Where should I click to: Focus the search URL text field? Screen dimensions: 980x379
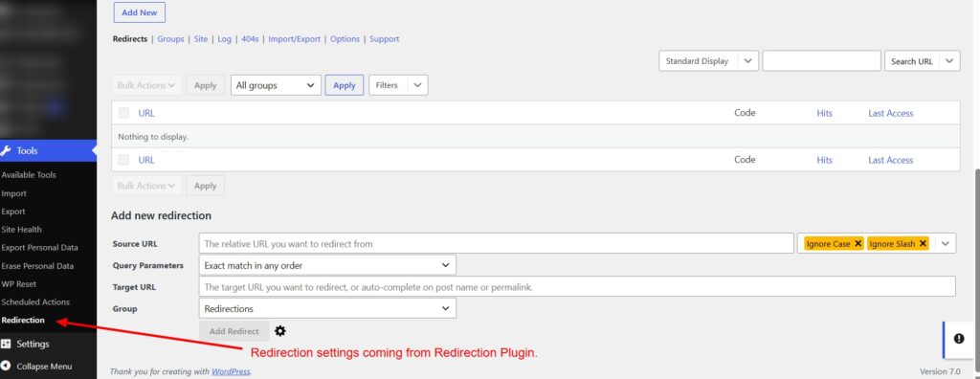[821, 61]
